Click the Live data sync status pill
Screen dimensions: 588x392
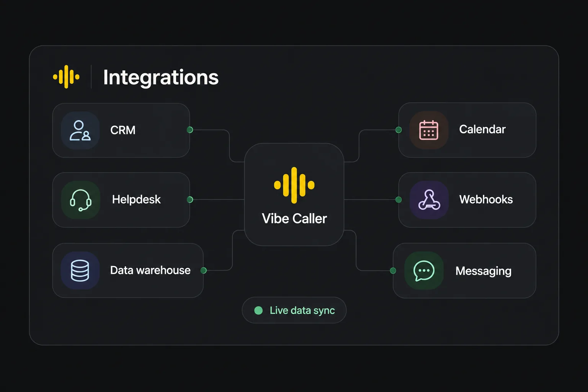point(294,310)
